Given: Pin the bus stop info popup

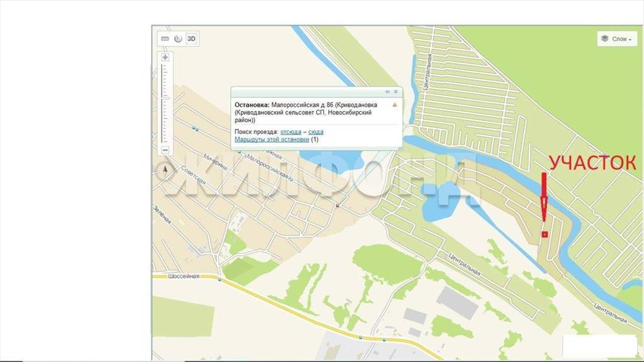Looking at the screenshot, I should [387, 92].
